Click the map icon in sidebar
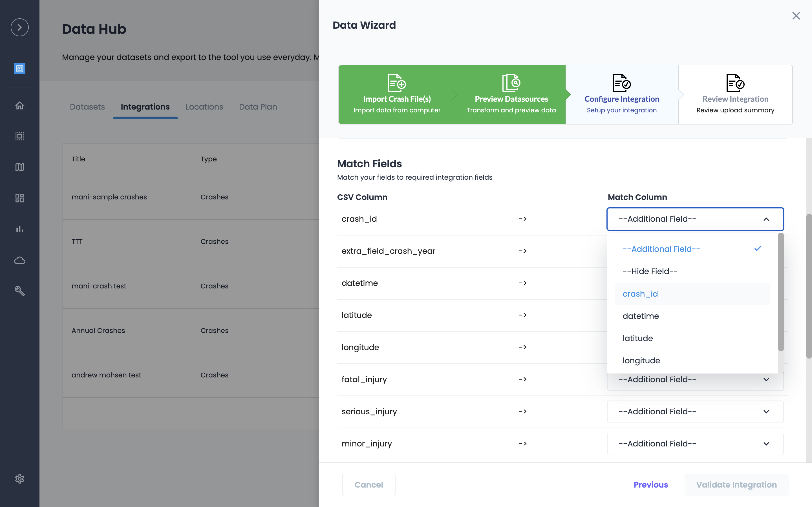Screen dimensions: 812x507 [19, 167]
